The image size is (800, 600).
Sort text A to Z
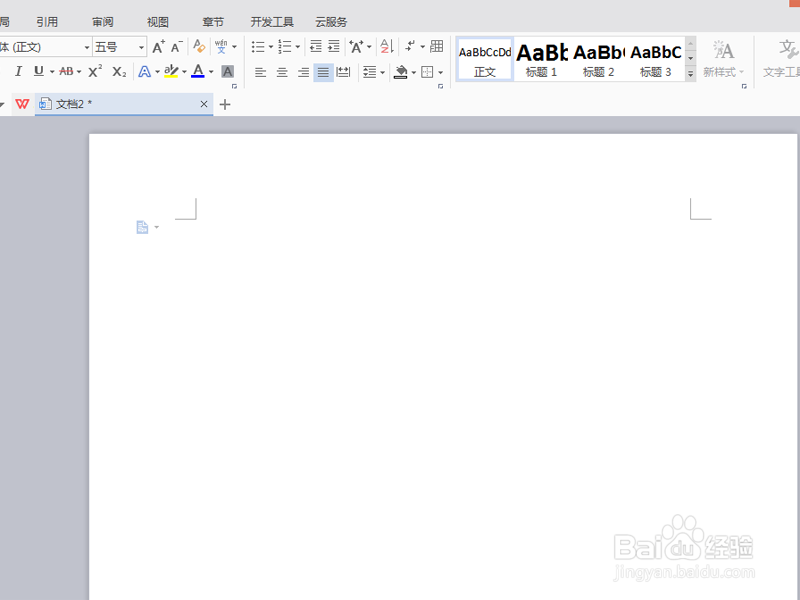pyautogui.click(x=387, y=46)
